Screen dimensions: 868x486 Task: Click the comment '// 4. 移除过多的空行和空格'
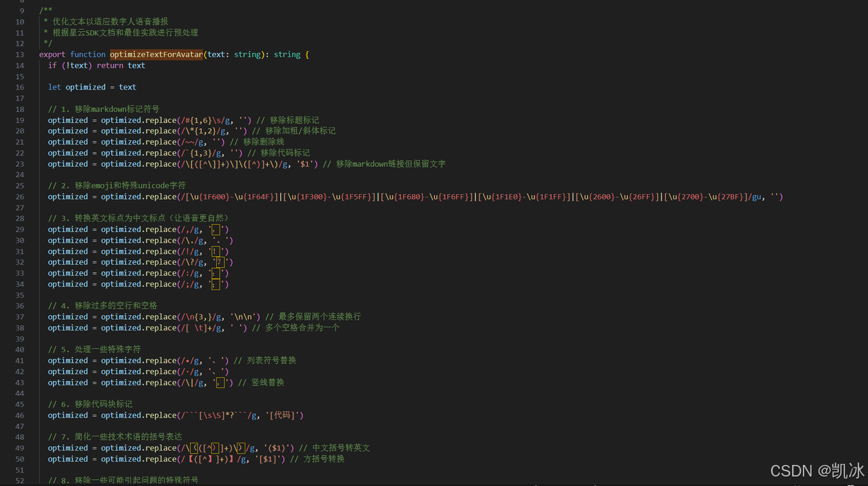(x=102, y=305)
